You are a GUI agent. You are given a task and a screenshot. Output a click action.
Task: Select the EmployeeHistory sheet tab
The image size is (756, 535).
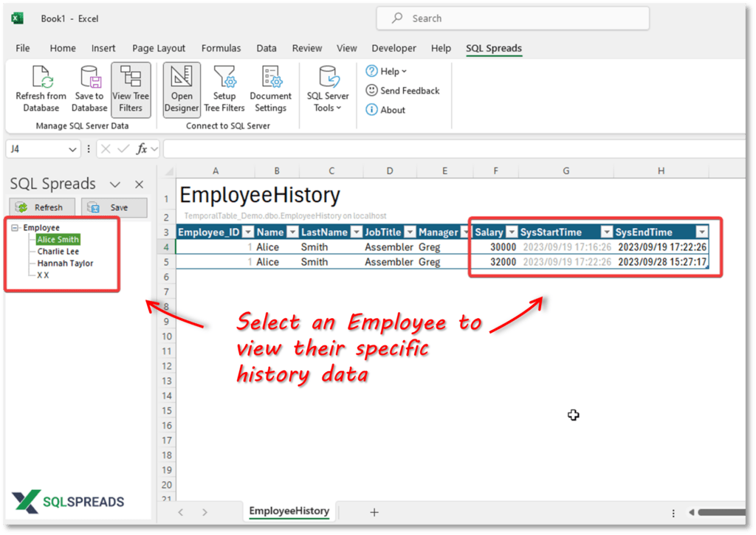(x=289, y=511)
